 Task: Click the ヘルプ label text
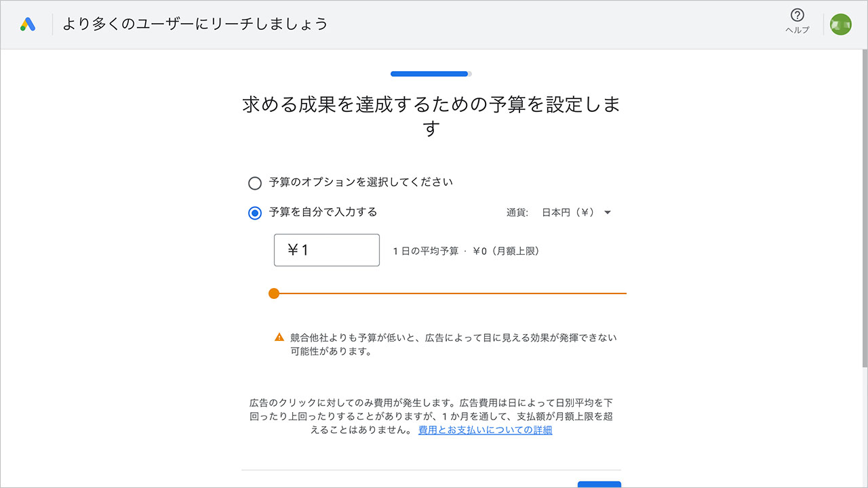pyautogui.click(x=797, y=30)
